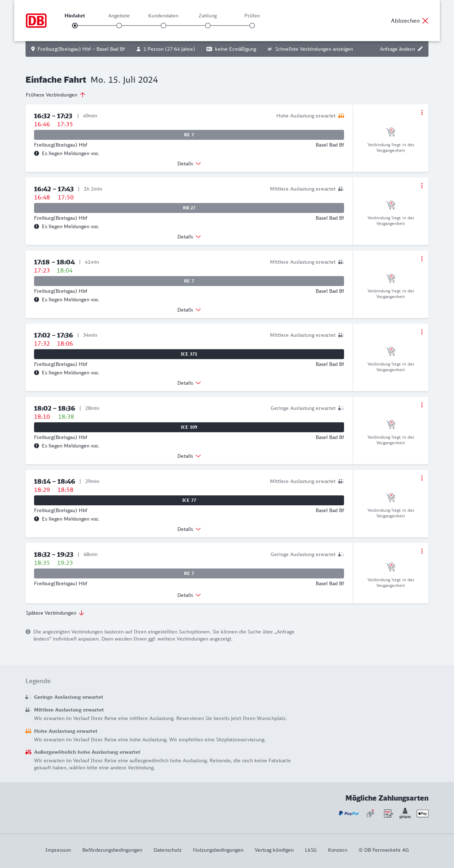Select the Angebote step circle

coord(119,26)
